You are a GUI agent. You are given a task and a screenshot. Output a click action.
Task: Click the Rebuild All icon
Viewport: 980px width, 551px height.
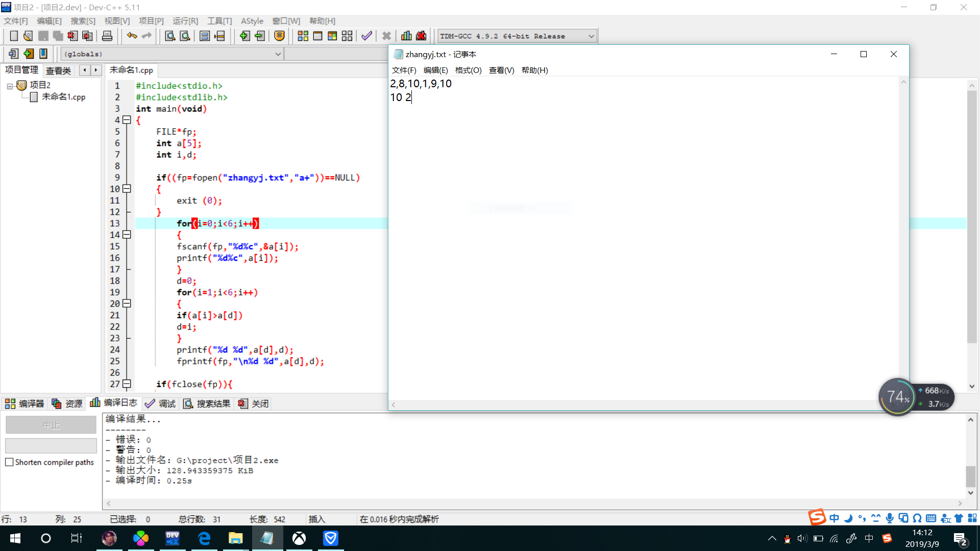pos(347,36)
